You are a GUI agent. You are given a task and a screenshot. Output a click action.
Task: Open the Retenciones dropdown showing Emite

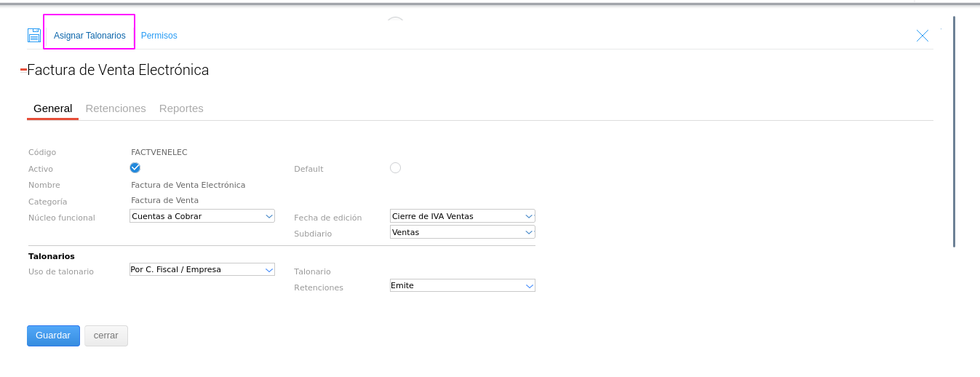point(462,285)
